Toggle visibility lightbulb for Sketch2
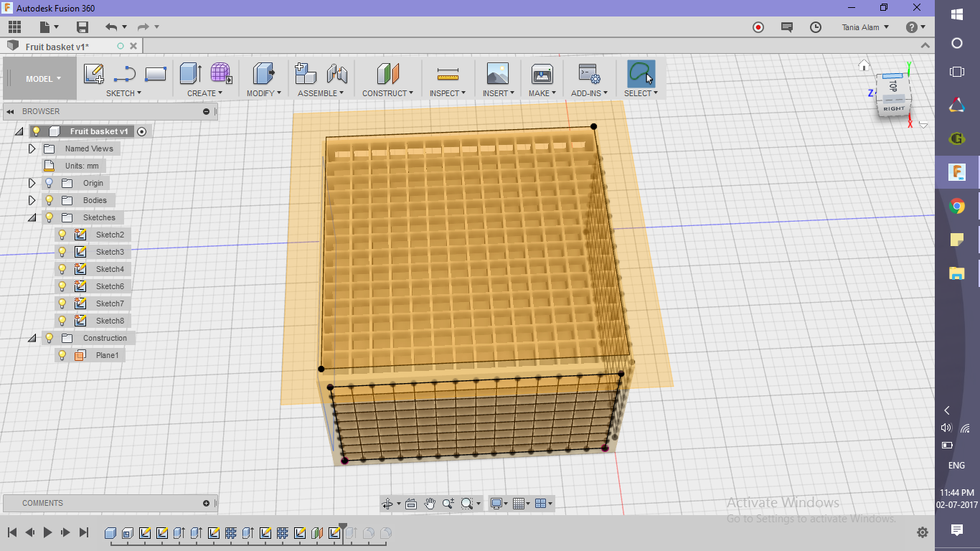The width and height of the screenshot is (980, 551). point(62,235)
